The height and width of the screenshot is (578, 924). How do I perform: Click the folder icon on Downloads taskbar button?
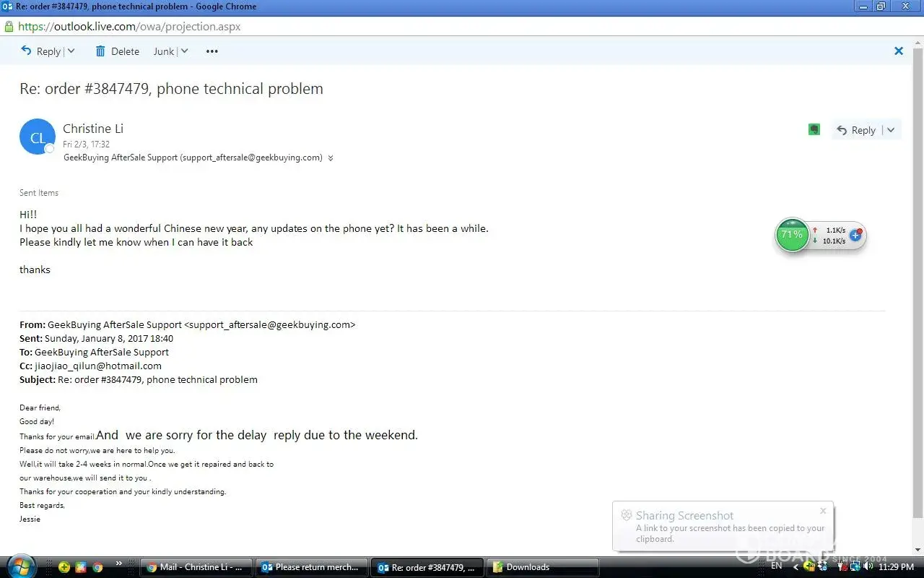click(x=497, y=567)
